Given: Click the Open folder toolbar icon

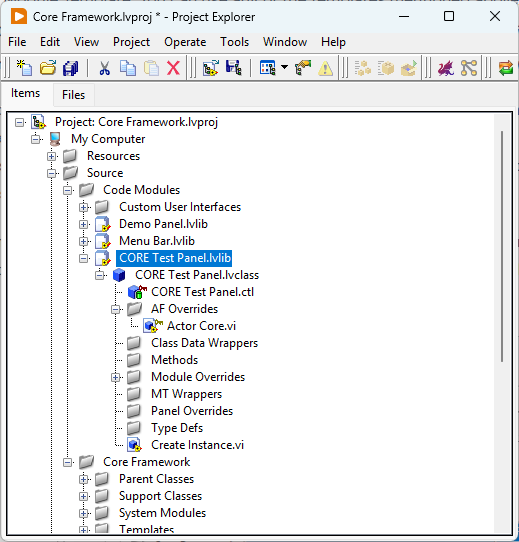Looking at the screenshot, I should tap(48, 68).
